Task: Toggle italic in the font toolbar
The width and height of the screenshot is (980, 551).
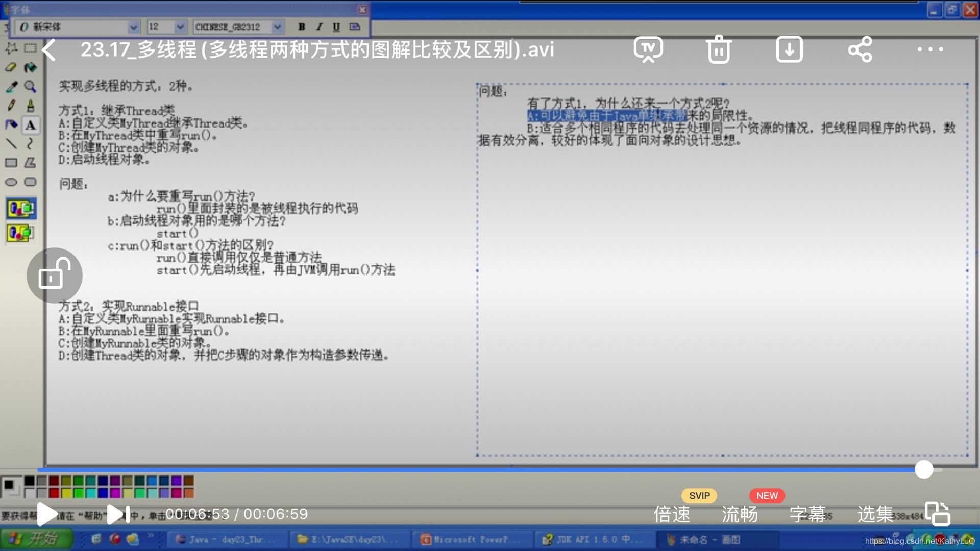Action: click(x=319, y=27)
